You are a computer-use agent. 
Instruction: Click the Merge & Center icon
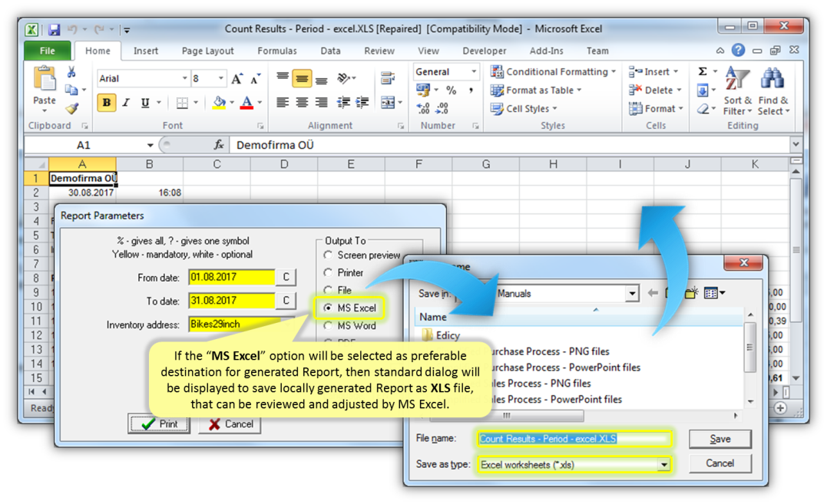click(388, 102)
